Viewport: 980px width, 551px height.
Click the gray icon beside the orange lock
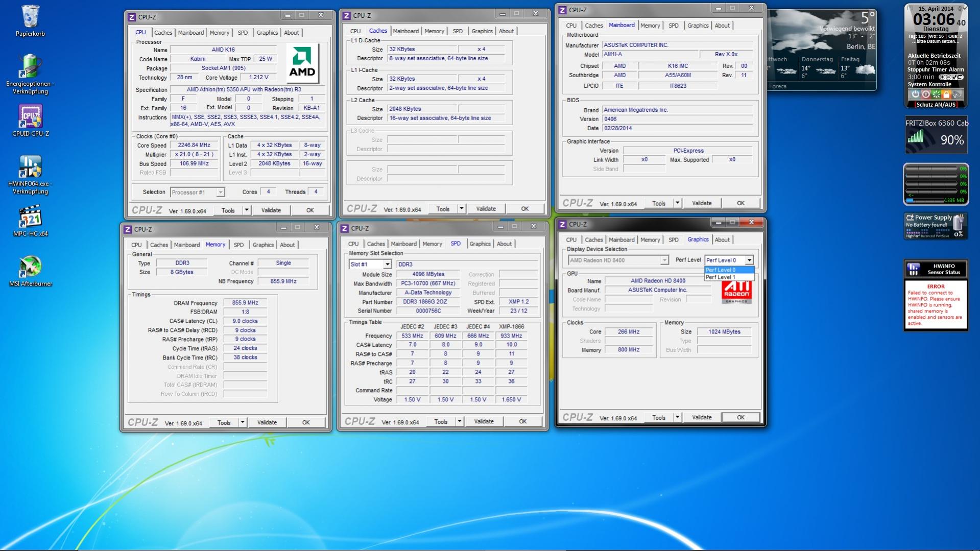957,94
